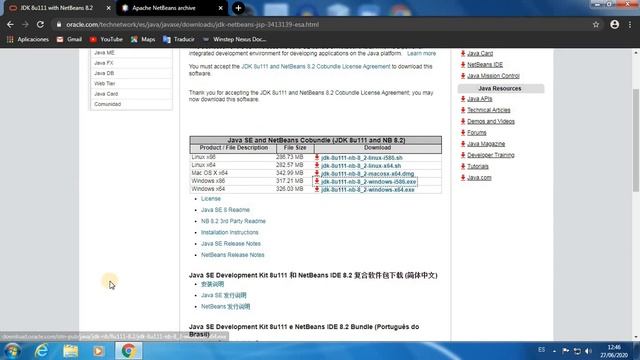Open the Java SE Release Notes link
The image size is (640, 360).
(x=231, y=244)
